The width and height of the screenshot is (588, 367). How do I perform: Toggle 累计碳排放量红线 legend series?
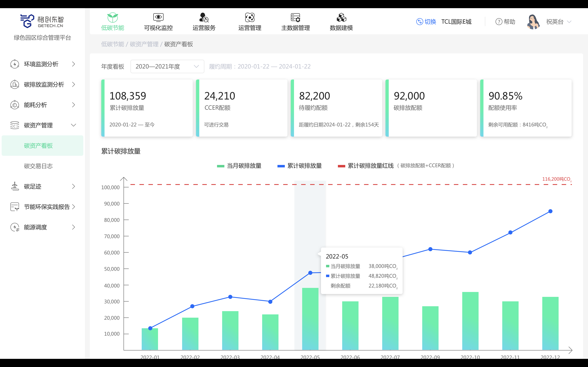coord(366,166)
